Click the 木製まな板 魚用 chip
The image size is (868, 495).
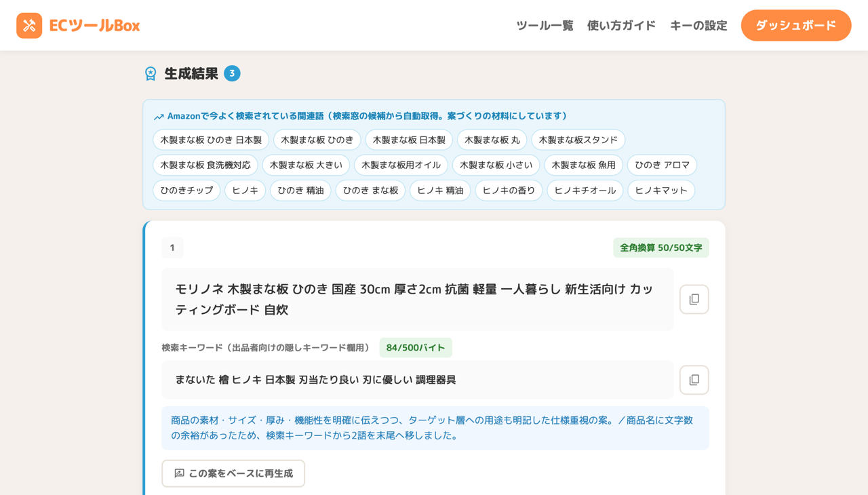pyautogui.click(x=584, y=165)
